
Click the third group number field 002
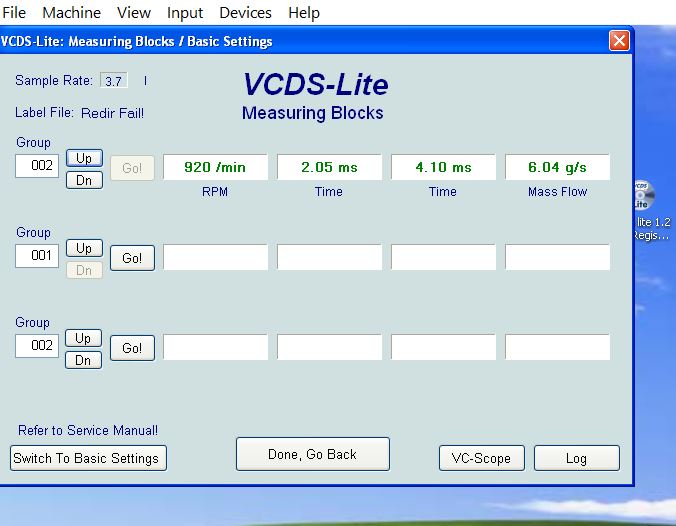tap(37, 346)
